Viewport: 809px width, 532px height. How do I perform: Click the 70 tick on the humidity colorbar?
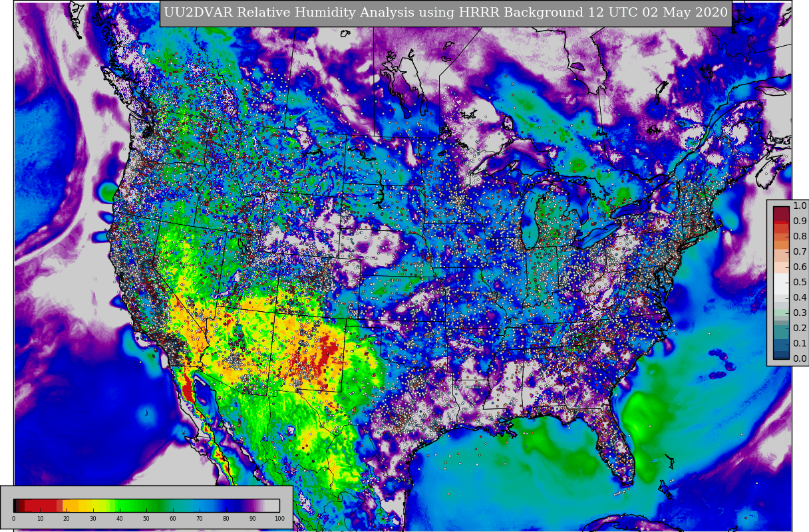pos(200,519)
